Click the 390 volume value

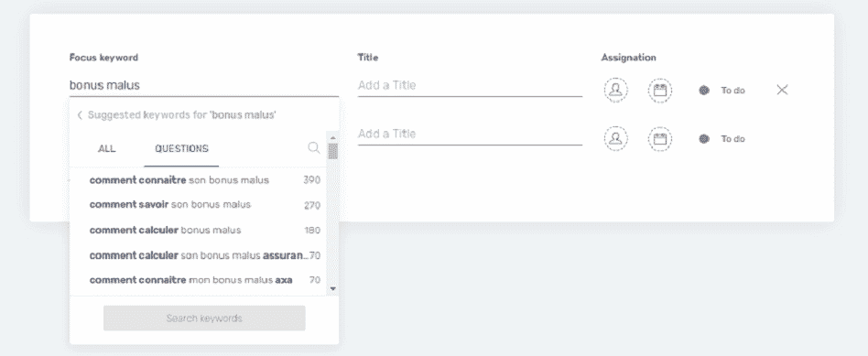pos(311,180)
